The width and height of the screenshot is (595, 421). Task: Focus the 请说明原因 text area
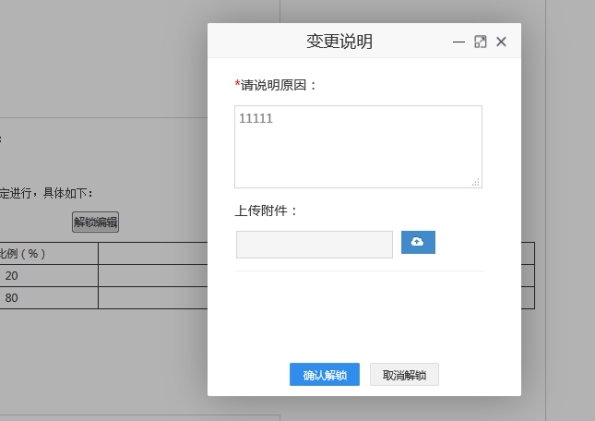pos(358,147)
